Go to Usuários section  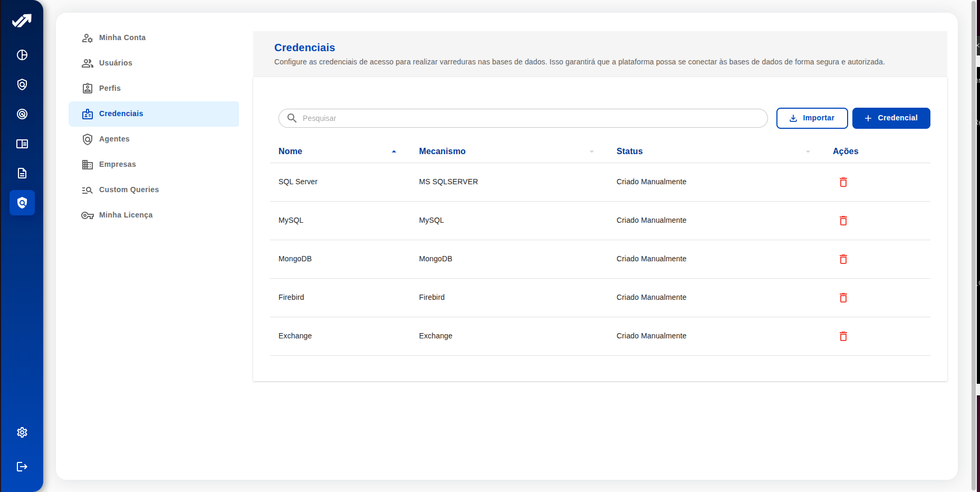point(116,63)
